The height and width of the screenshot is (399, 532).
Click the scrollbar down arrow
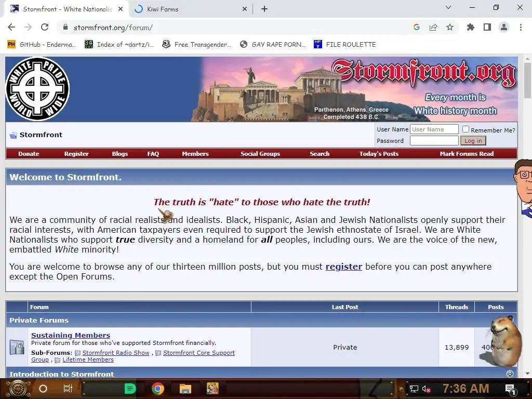(527, 374)
